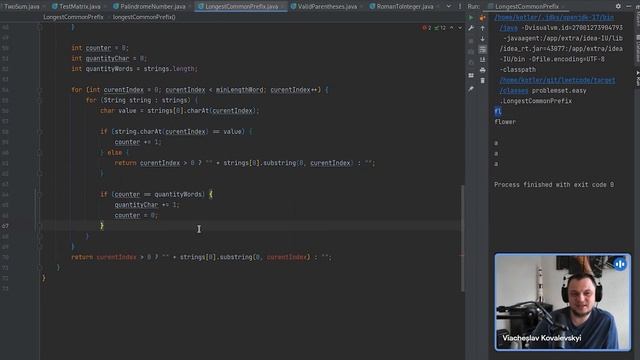640x360 pixels.
Task: Pin the Run tab with pin icon
Action: tap(471, 88)
